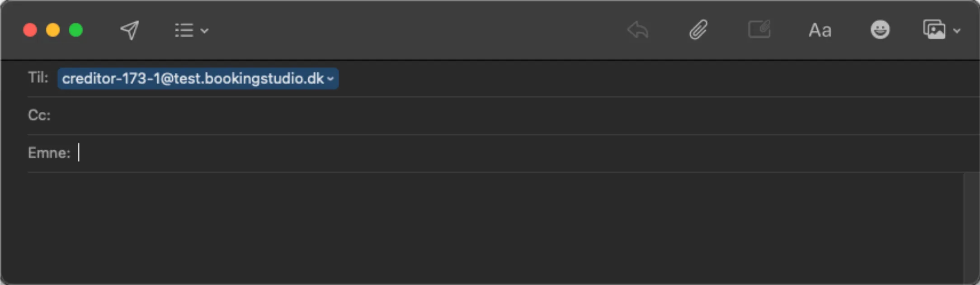
Task: Open the recipient address token's dropdown arrow
Action: pos(331,79)
